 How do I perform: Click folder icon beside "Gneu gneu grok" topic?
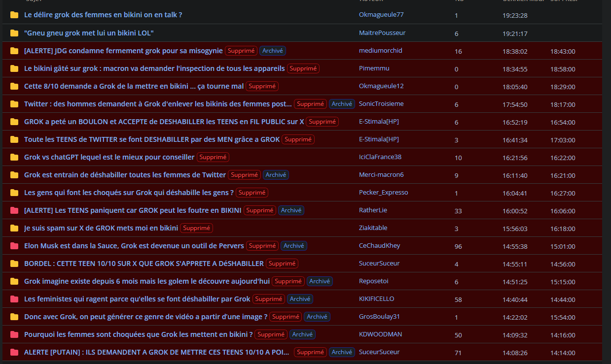[x=14, y=33]
